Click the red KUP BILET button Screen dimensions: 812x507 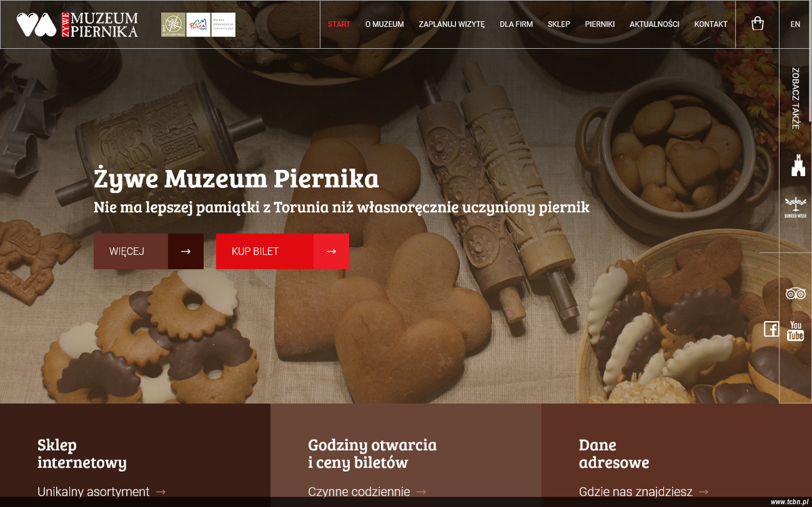(282, 251)
